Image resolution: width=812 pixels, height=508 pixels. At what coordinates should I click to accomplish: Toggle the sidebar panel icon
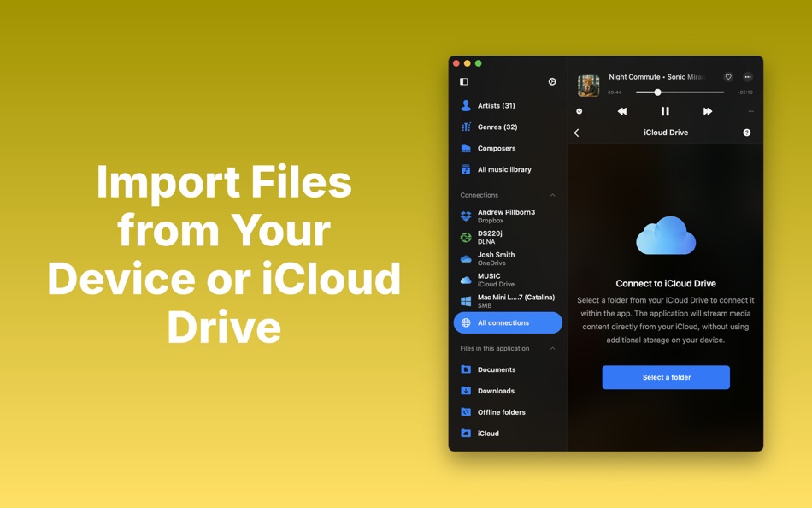click(x=463, y=81)
